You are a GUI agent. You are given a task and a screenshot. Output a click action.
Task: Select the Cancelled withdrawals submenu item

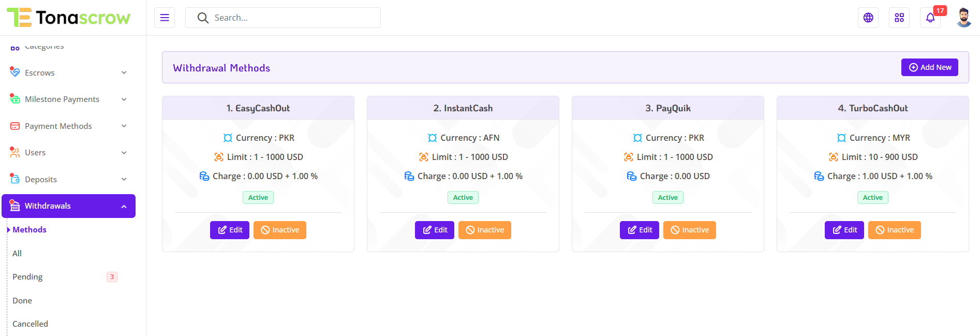(x=31, y=324)
